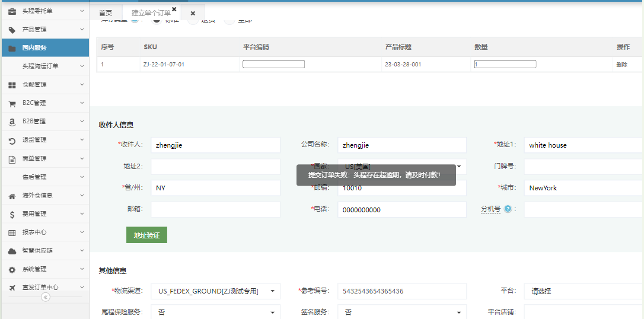Viewport: 644px width, 319px height.
Task: Open the 国家 dropdown
Action: point(402,167)
